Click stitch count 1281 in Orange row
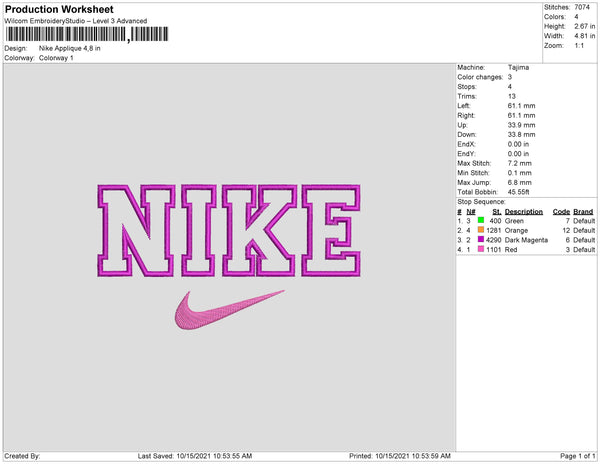This screenshot has width=600, height=464. pos(494,230)
